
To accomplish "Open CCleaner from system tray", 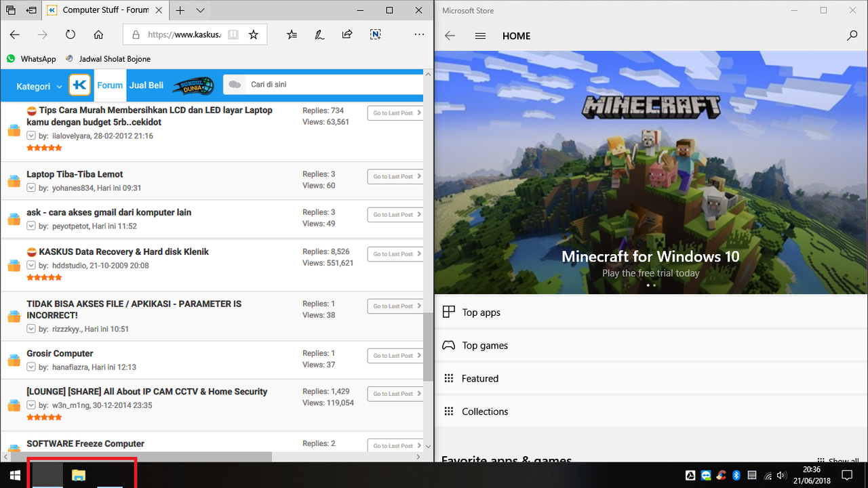I will (x=722, y=475).
